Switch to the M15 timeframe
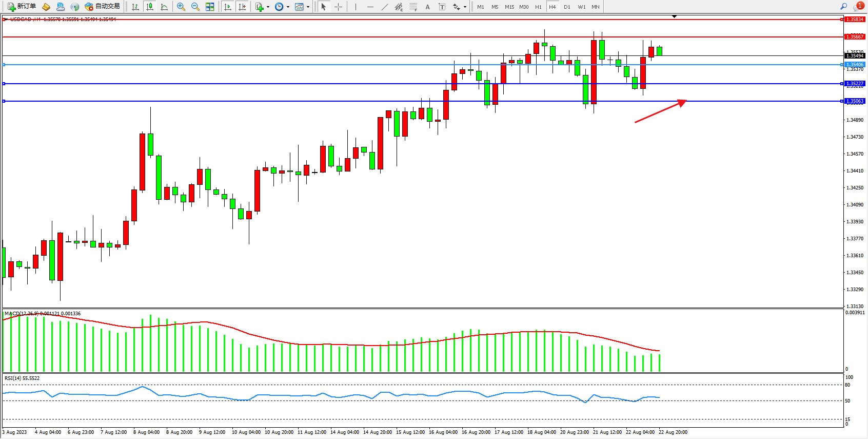This screenshot has height=439, width=868. (x=509, y=7)
